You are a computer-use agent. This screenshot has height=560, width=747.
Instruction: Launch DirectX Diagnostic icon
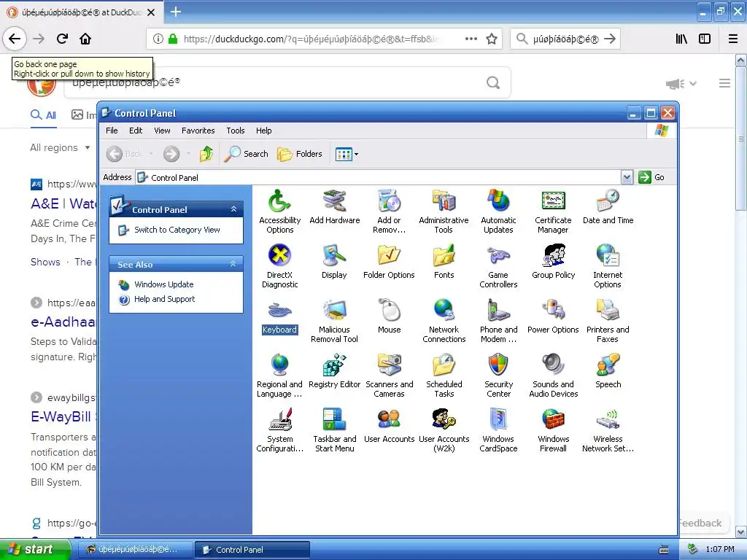pyautogui.click(x=279, y=265)
